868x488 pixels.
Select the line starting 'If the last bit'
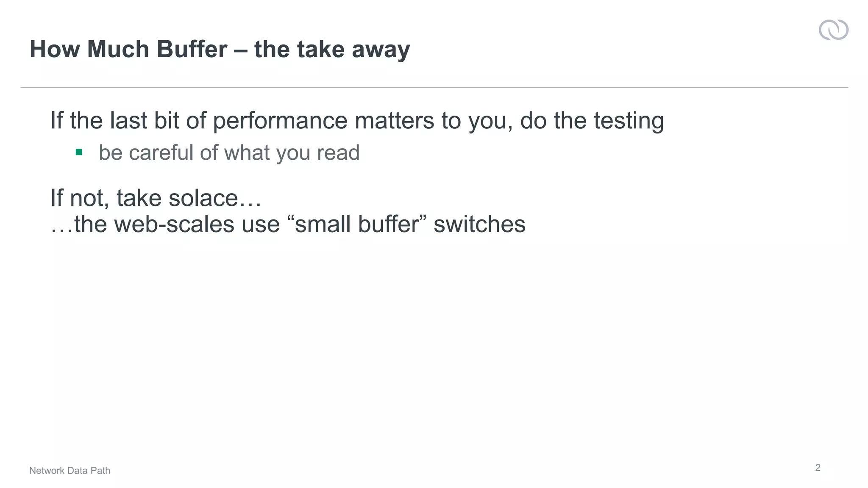357,121
